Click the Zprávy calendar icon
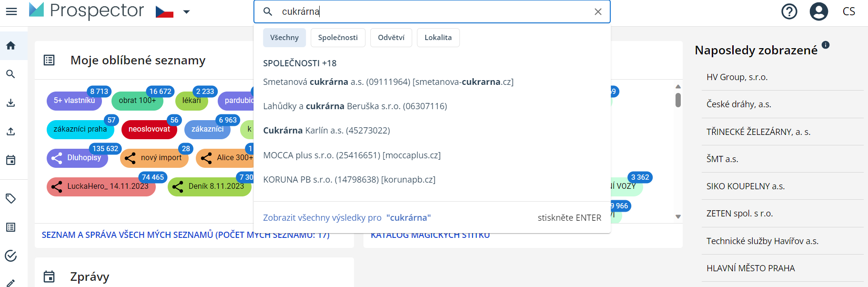The image size is (868, 287). point(49,277)
